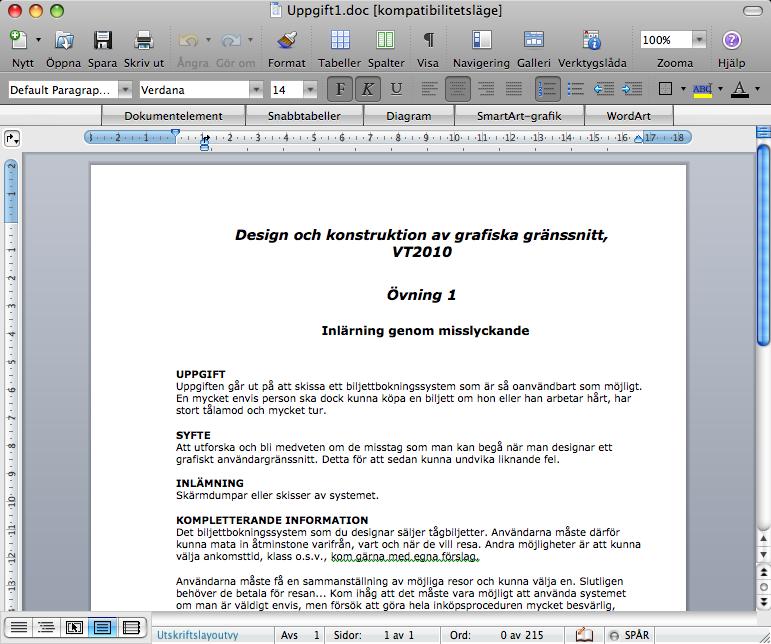The height and width of the screenshot is (644, 771).
Task: Pick the Format paintbrush tool
Action: coord(287,40)
